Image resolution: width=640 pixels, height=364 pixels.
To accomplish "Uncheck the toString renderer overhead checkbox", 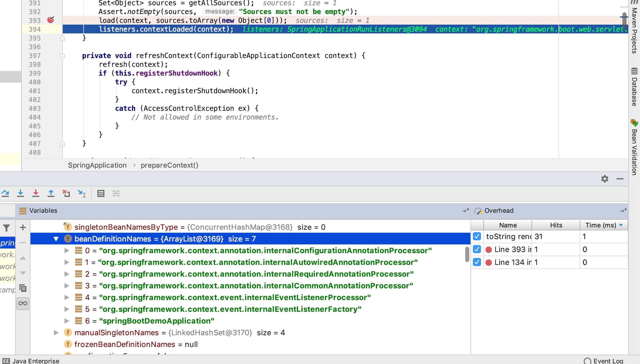I will [x=477, y=236].
